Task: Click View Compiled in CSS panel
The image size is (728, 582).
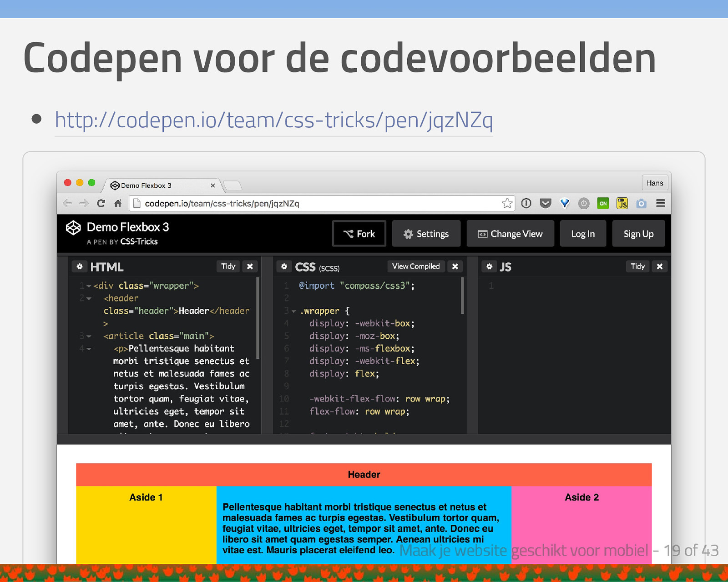Action: click(416, 266)
